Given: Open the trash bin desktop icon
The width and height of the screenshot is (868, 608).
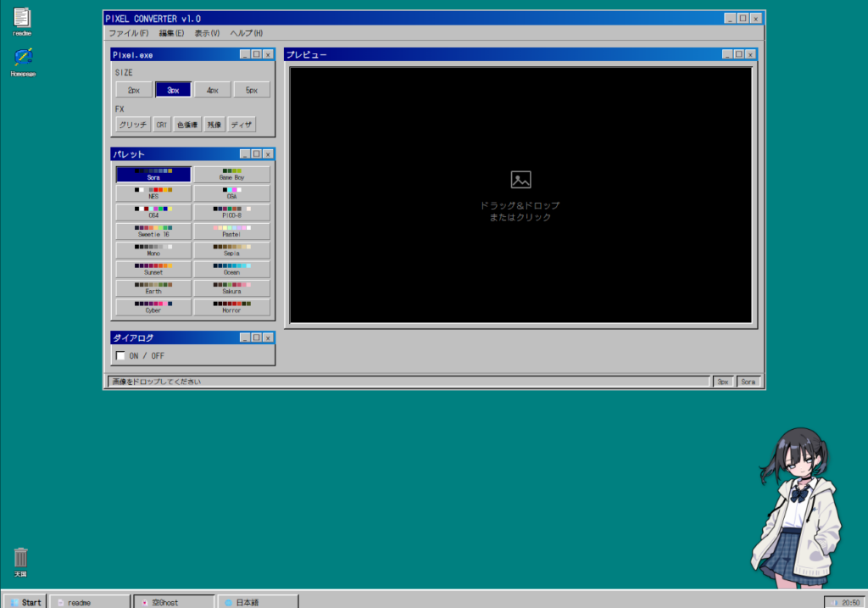Looking at the screenshot, I should [21, 559].
